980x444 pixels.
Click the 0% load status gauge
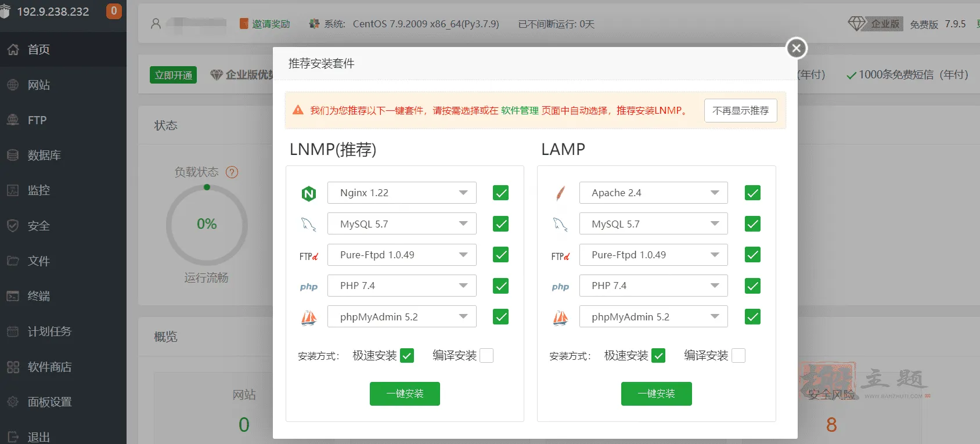pos(207,225)
